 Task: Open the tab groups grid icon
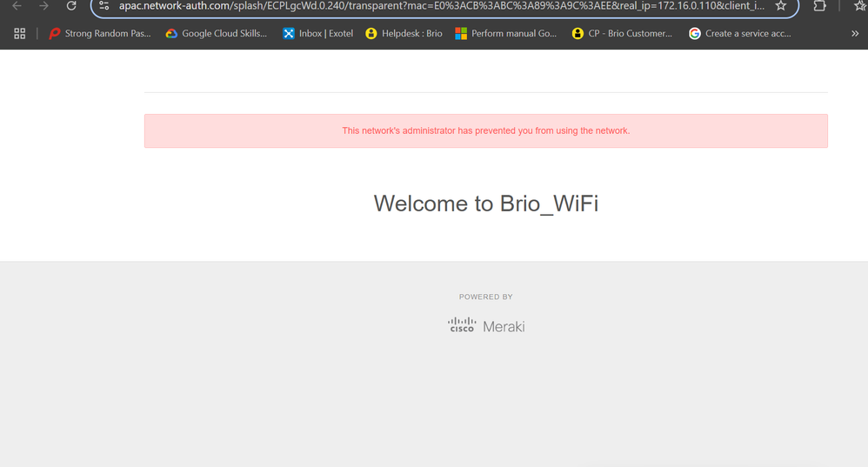(19, 34)
